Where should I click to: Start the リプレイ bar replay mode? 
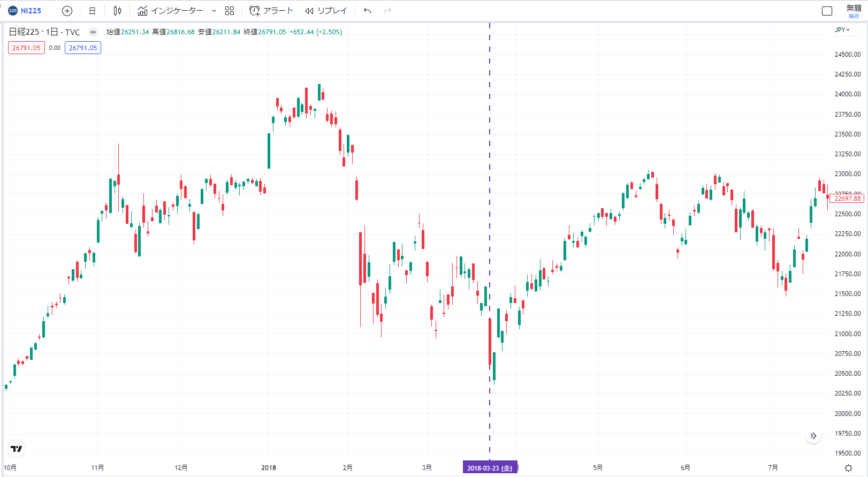click(x=326, y=11)
